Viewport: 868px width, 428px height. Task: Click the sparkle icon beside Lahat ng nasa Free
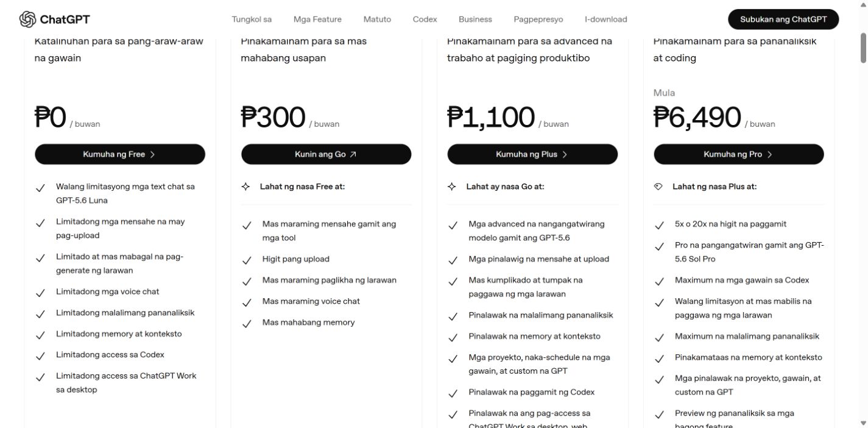click(246, 187)
